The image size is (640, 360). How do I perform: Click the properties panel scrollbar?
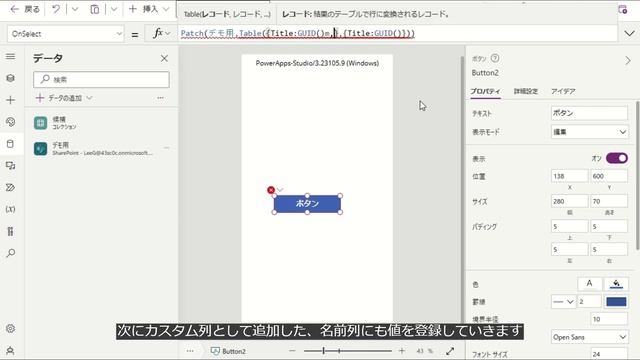pyautogui.click(x=637, y=176)
